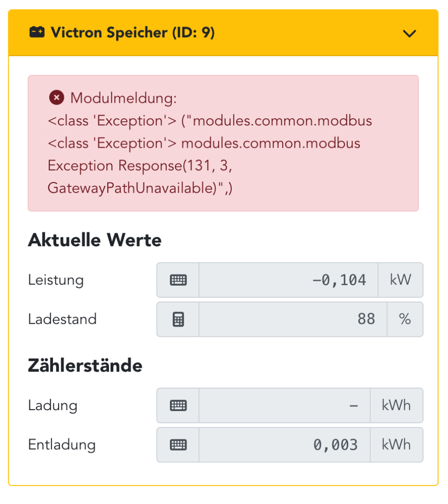Click the Zählerstände section heading
This screenshot has height=504, width=448.
85,366
